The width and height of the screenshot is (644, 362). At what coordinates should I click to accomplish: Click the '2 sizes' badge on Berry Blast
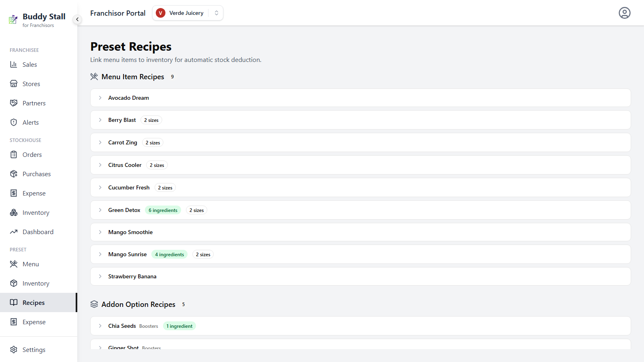pos(151,120)
